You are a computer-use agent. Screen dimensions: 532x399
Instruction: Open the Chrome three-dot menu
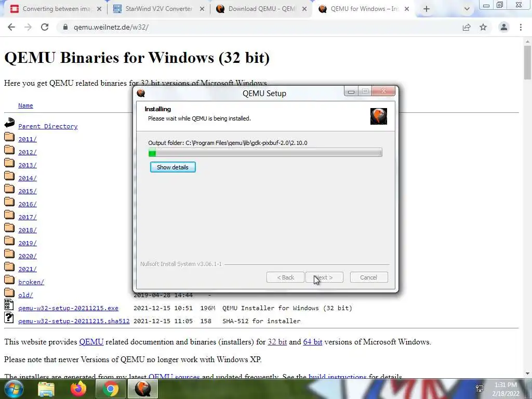(x=521, y=27)
